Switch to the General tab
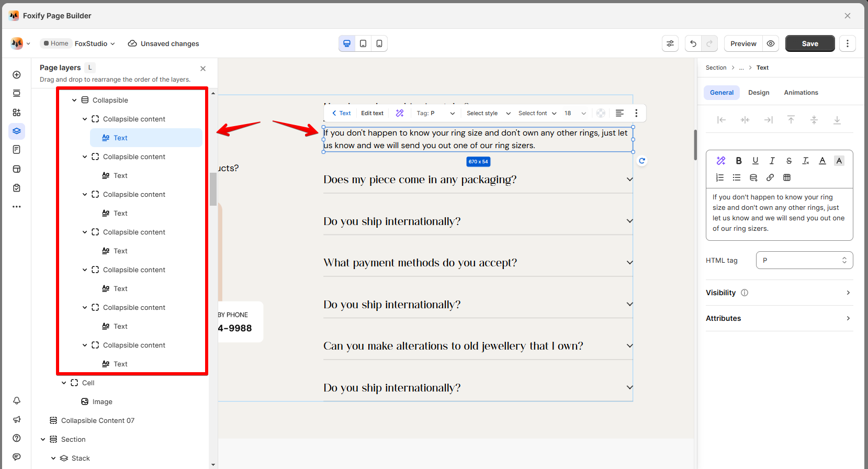Screen dimensions: 868x469 click(722, 93)
